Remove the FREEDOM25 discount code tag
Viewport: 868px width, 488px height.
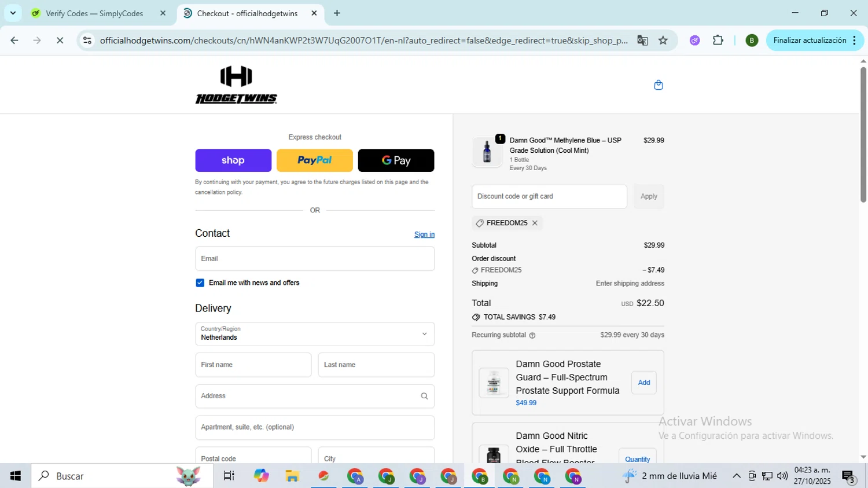coord(535,223)
